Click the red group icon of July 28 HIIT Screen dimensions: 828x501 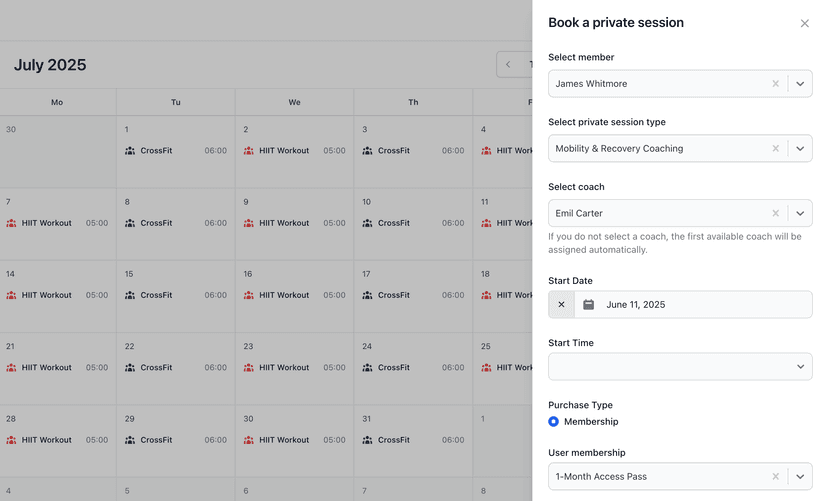[11, 440]
